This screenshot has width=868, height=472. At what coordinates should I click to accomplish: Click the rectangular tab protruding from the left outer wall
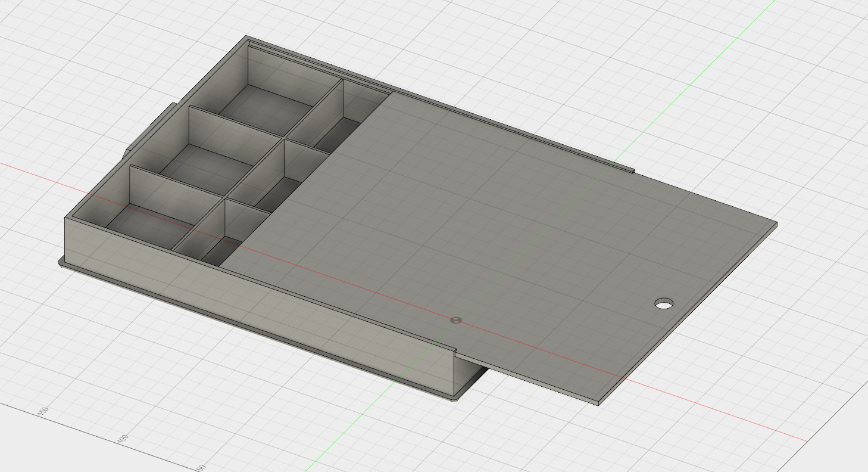click(x=150, y=128)
